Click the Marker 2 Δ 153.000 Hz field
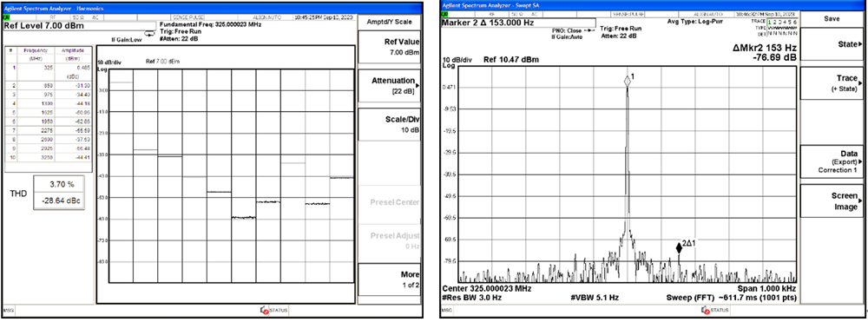 [x=519, y=22]
